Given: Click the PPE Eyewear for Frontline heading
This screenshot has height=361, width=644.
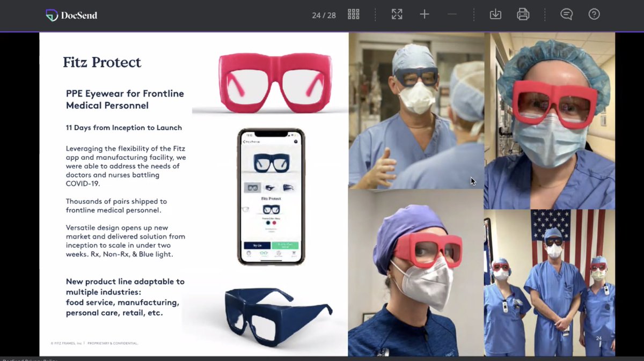Looking at the screenshot, I should pyautogui.click(x=125, y=99).
